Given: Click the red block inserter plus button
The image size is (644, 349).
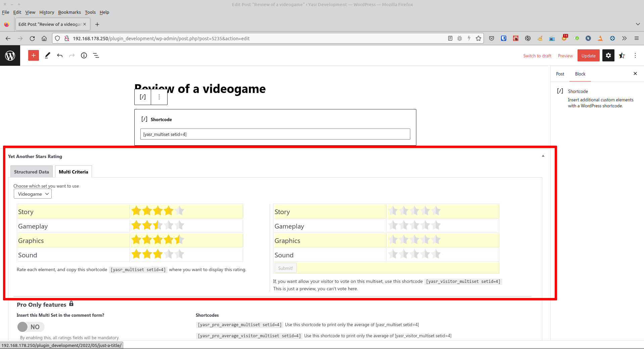Looking at the screenshot, I should click(34, 56).
